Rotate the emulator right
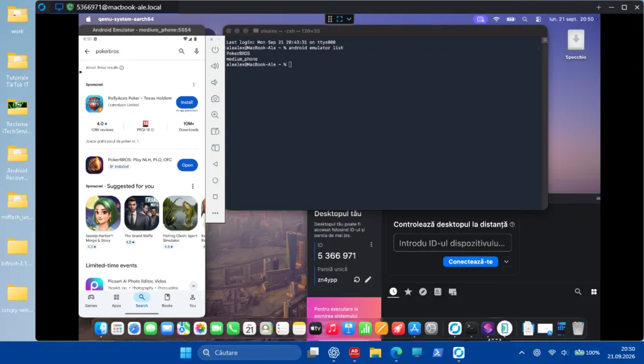This screenshot has height=364, width=644. pyautogui.click(x=215, y=147)
